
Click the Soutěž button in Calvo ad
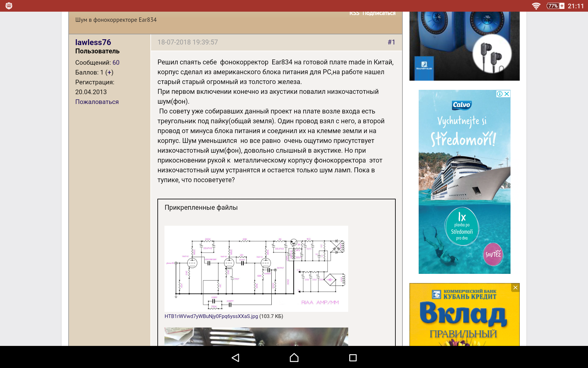[x=493, y=254]
